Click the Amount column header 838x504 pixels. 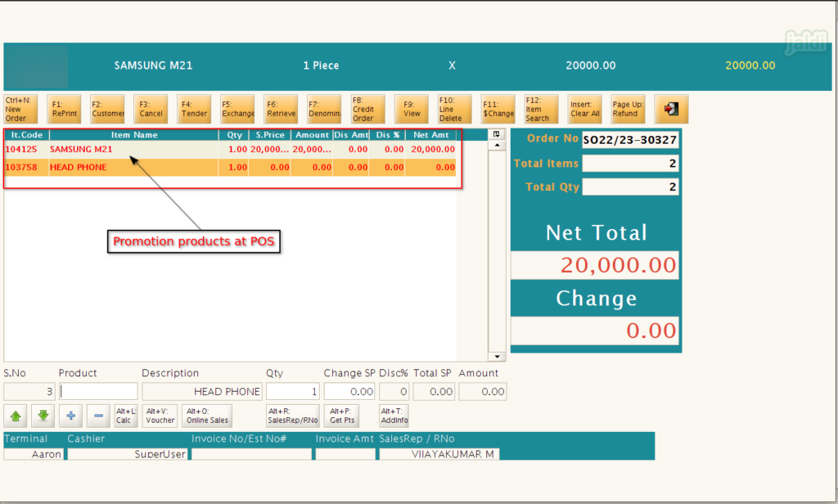[312, 135]
